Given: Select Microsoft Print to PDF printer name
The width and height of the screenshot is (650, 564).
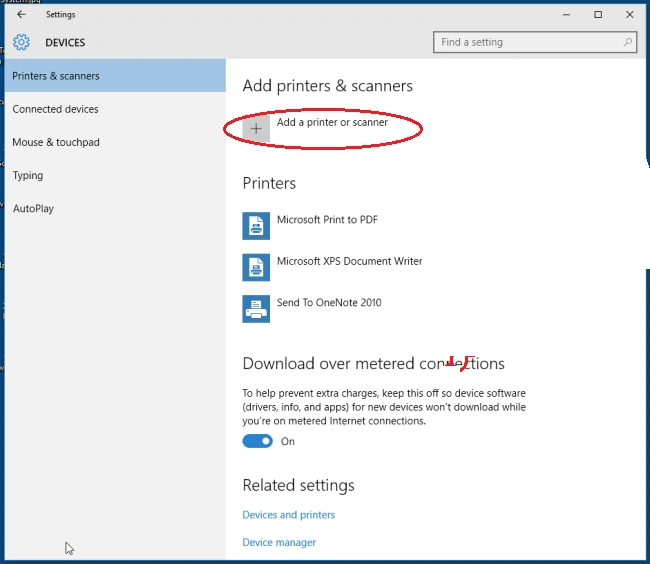Looking at the screenshot, I should (x=327, y=220).
